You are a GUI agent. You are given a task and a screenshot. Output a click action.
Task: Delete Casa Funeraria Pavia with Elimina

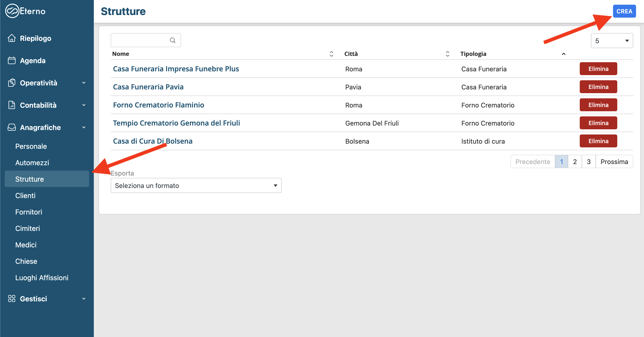[598, 87]
